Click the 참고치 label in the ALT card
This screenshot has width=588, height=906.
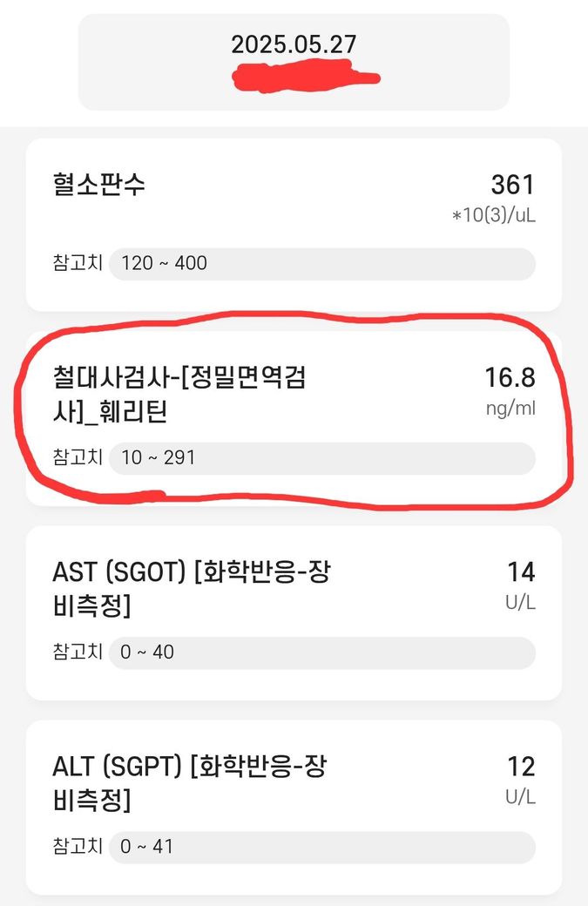pos(78,846)
